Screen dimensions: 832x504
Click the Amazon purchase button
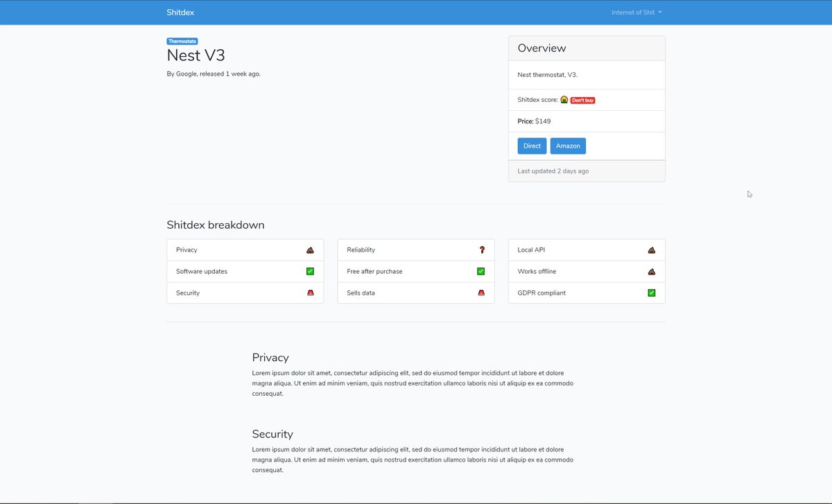[x=568, y=146]
